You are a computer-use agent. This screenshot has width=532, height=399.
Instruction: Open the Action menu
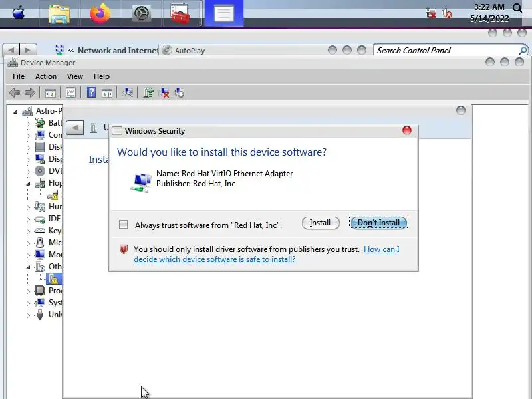point(46,76)
